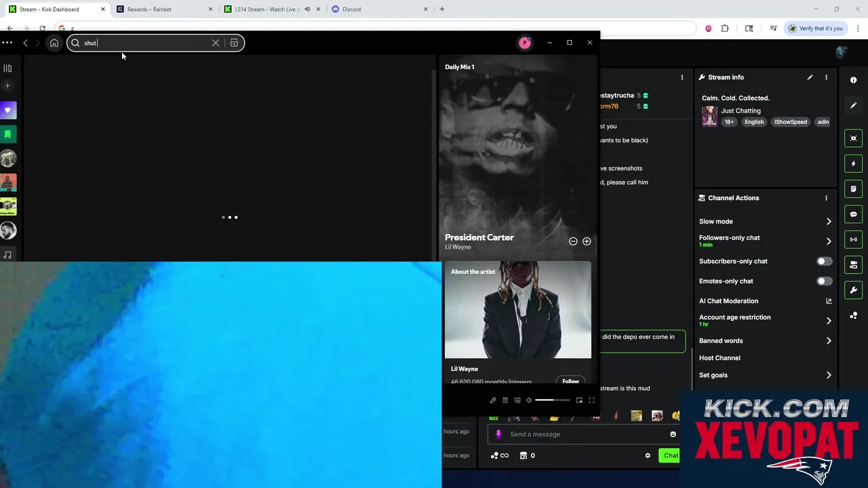Open emoji picker in chat input
Viewport: 868px width, 488px height.
[x=673, y=434]
